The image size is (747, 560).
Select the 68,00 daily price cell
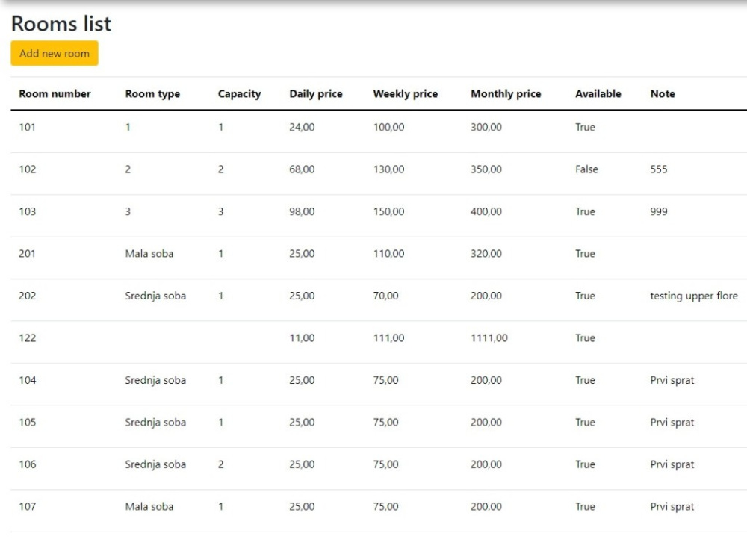point(302,169)
